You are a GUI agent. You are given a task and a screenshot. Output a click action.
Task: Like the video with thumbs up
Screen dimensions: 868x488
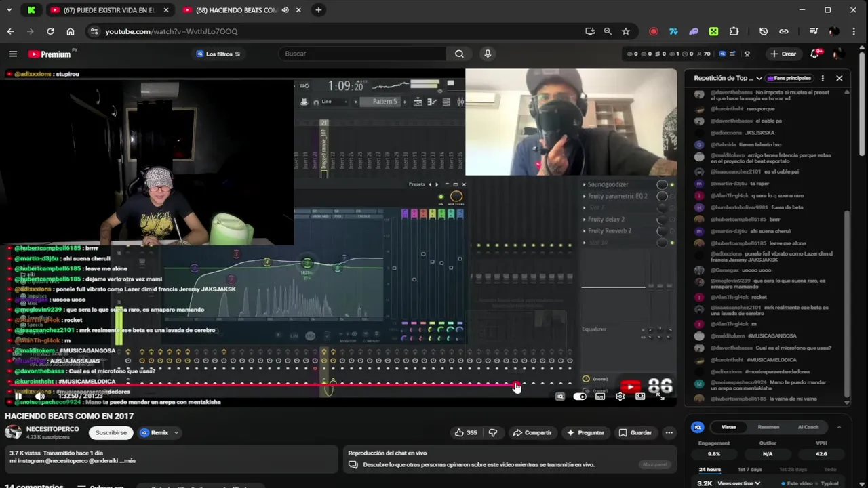(466, 432)
